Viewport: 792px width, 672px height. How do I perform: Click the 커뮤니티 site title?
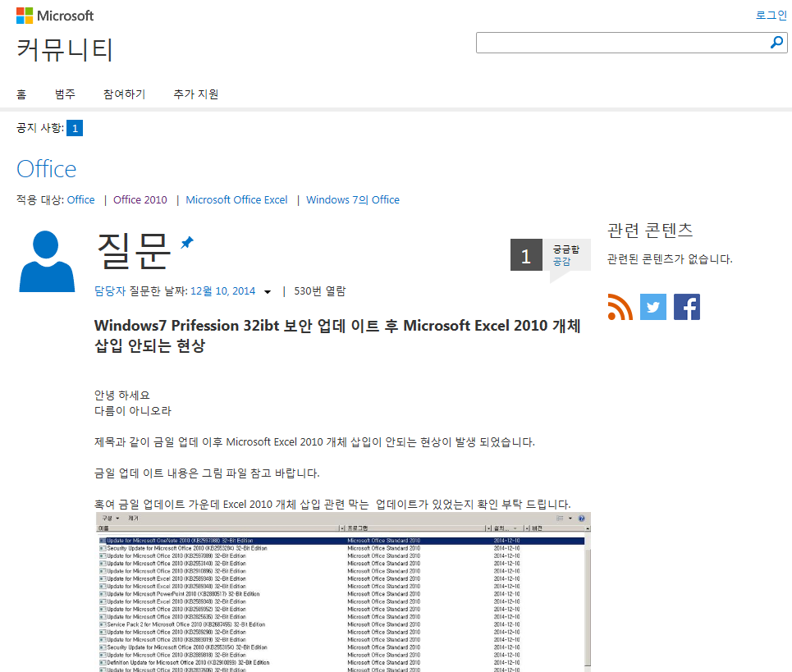65,49
